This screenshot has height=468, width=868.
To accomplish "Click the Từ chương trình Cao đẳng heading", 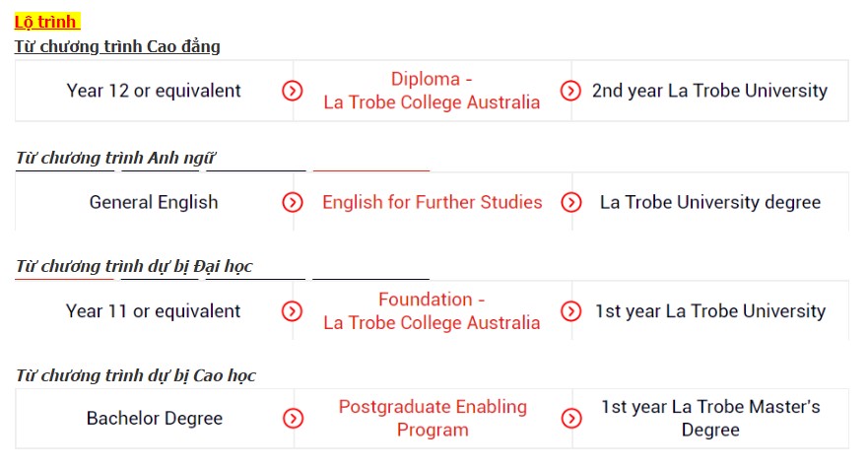I will click(x=117, y=46).
